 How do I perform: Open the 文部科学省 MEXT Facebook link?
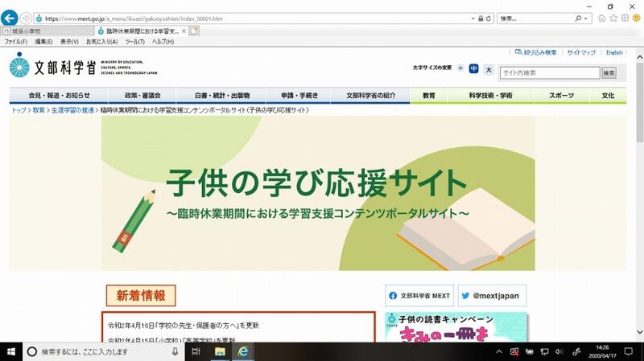click(420, 295)
